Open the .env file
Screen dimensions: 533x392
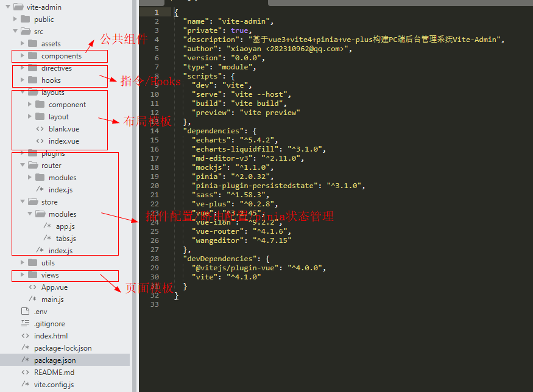tap(40, 312)
